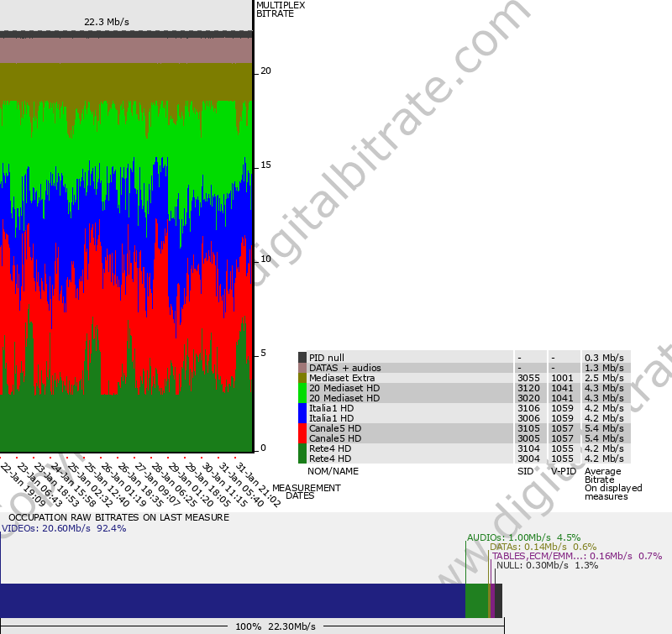The height and width of the screenshot is (634, 672).
Task: Click the VIDEOs 20.60Mb/s label
Action: tap(64, 529)
